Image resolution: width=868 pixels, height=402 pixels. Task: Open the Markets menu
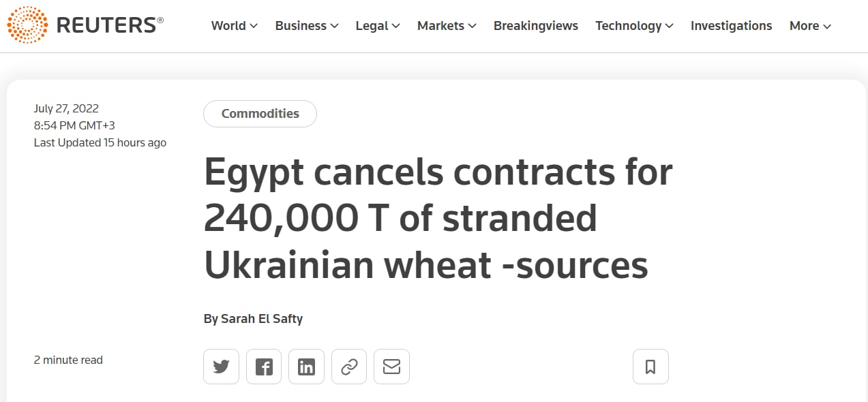446,26
